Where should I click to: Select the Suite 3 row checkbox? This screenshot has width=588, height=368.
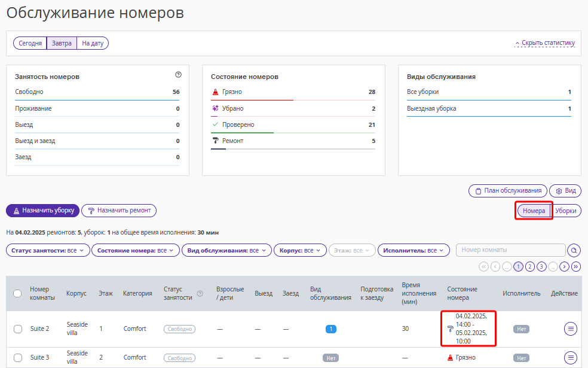pos(18,358)
